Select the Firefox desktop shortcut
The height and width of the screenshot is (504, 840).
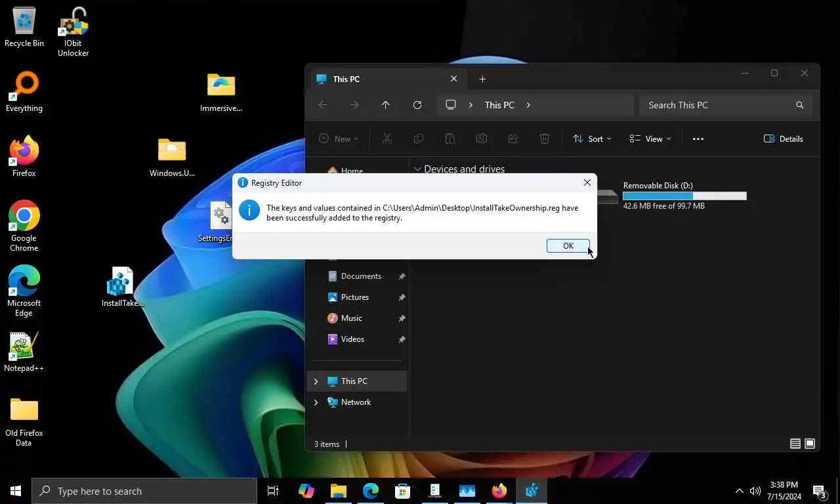tap(24, 156)
